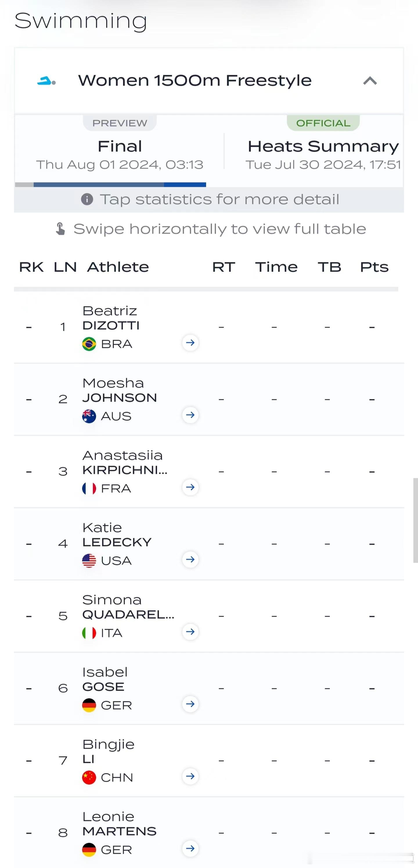The height and width of the screenshot is (868, 418).
Task: Open Leonie Martens' arrow icon
Action: [x=190, y=849]
